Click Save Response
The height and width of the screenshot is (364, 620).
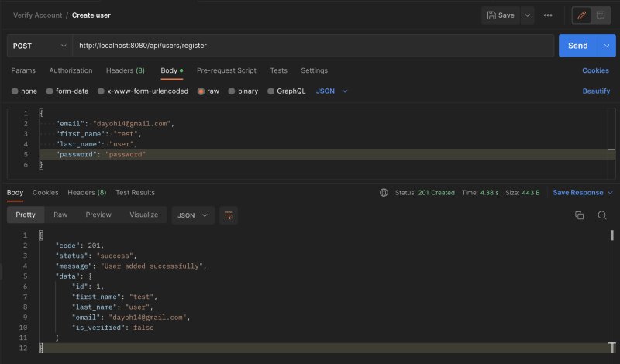[x=578, y=193]
